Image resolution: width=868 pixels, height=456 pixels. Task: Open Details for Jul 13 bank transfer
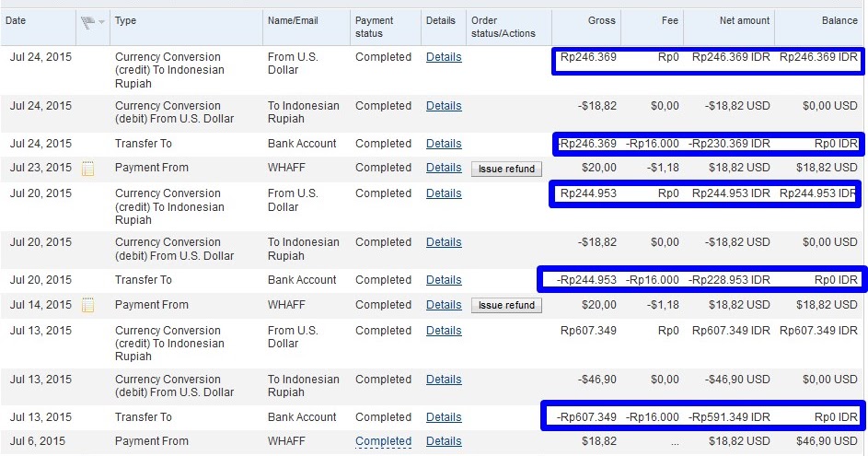444,417
